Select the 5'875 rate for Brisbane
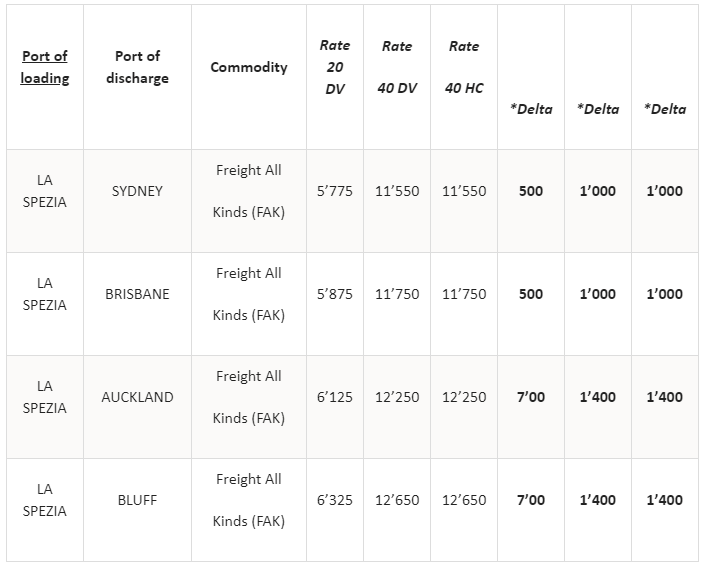Screen dimensions: 711x572 point(335,294)
